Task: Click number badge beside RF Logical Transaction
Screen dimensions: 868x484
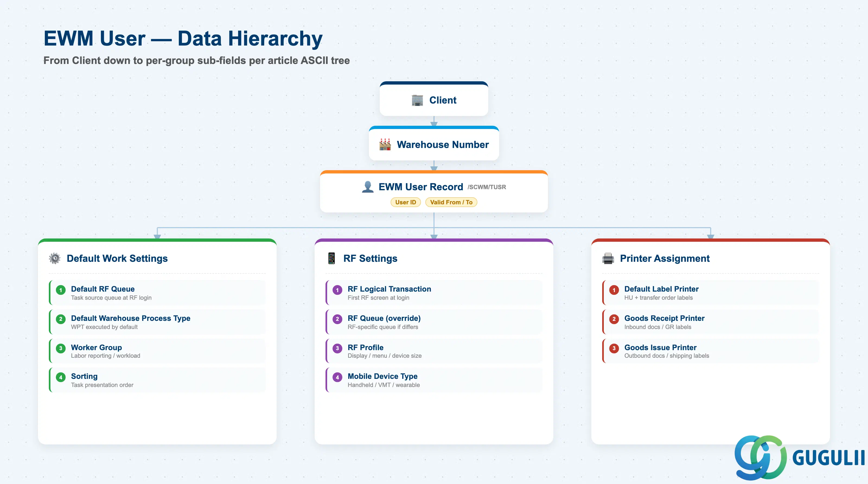Action: click(337, 290)
